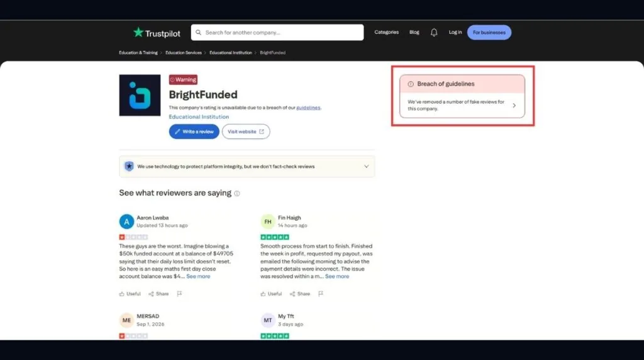
Task: Click Log in
Action: click(455, 32)
